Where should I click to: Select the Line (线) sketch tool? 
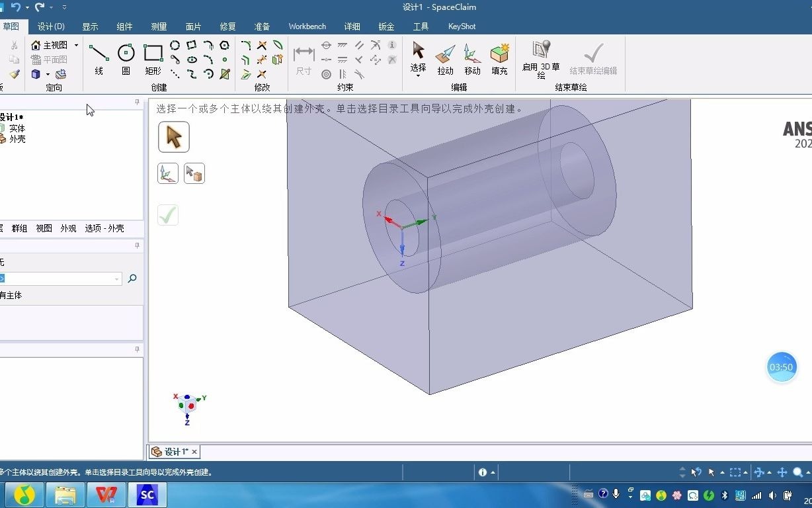click(x=99, y=59)
